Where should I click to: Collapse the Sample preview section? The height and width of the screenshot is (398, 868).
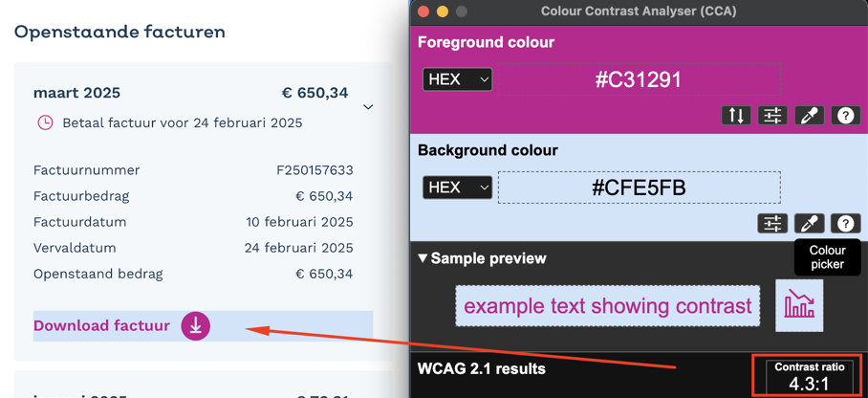tap(482, 258)
